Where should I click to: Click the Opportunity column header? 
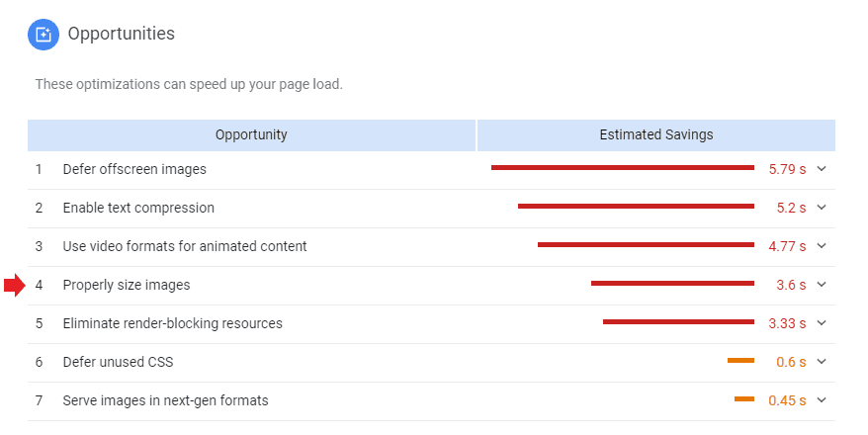point(251,135)
